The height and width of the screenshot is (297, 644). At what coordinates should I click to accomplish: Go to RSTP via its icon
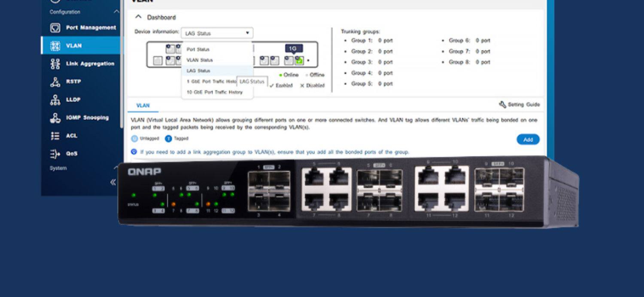click(55, 82)
